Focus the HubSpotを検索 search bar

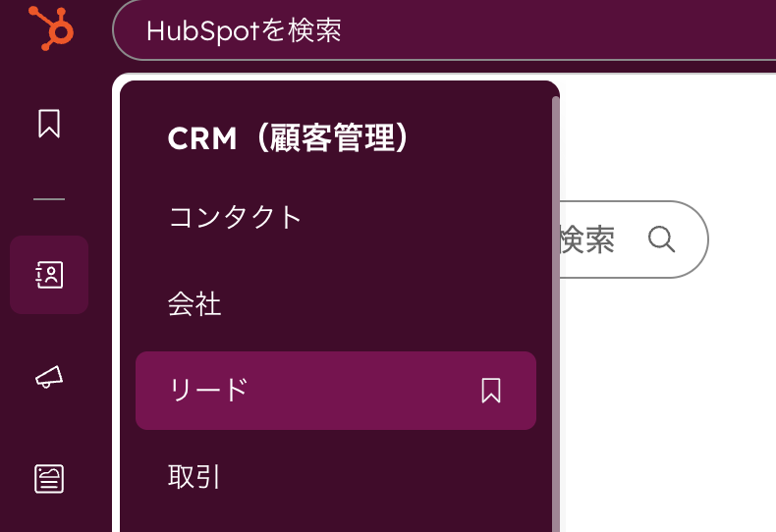pyautogui.click(x=444, y=30)
